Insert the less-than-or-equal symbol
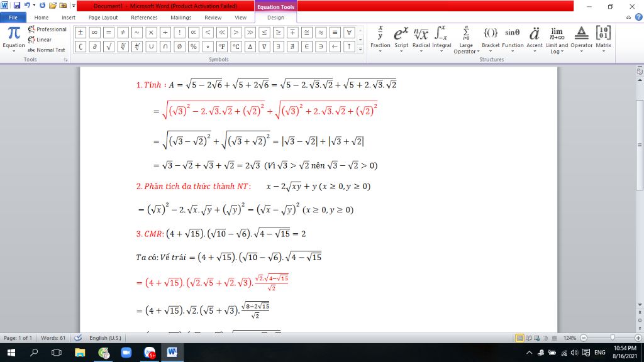The width and height of the screenshot is (644, 362). click(264, 33)
